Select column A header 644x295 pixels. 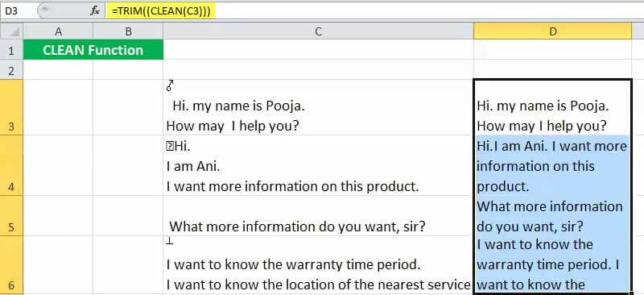58,31
